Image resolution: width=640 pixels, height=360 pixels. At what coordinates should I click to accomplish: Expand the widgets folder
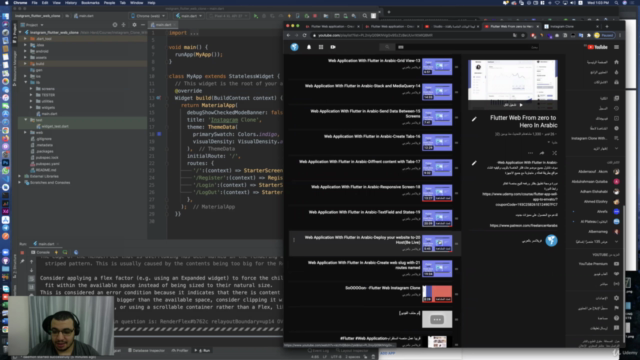[x=31, y=107]
